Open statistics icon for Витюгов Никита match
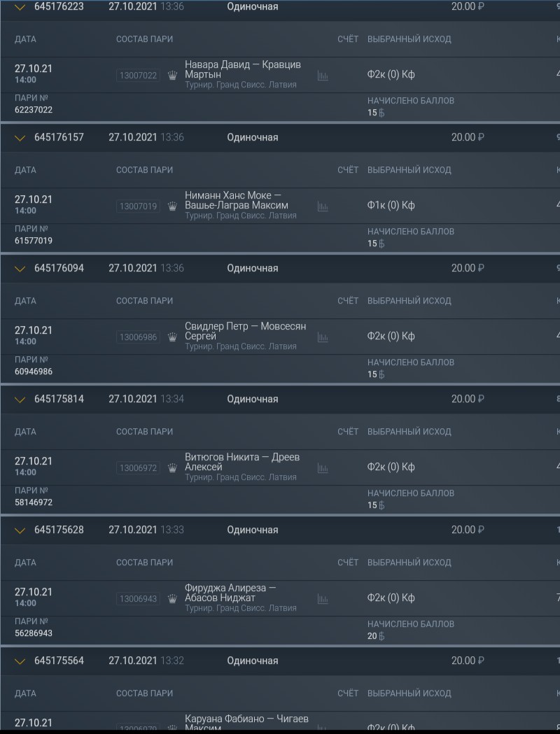This screenshot has width=560, height=734. (x=323, y=468)
